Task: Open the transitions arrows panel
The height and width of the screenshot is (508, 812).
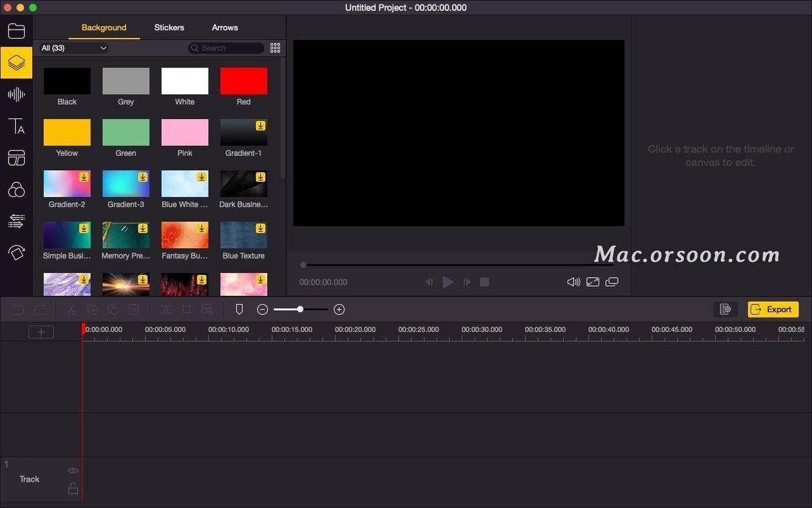Action: [16, 221]
